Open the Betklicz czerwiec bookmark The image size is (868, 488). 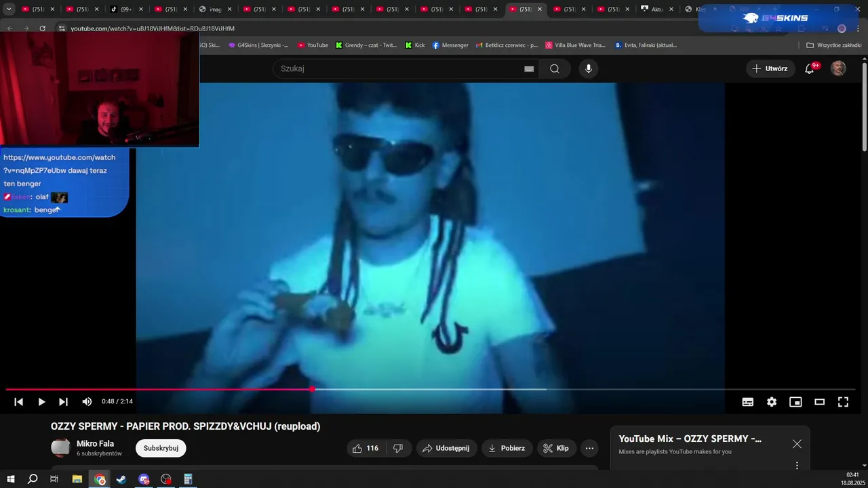507,45
